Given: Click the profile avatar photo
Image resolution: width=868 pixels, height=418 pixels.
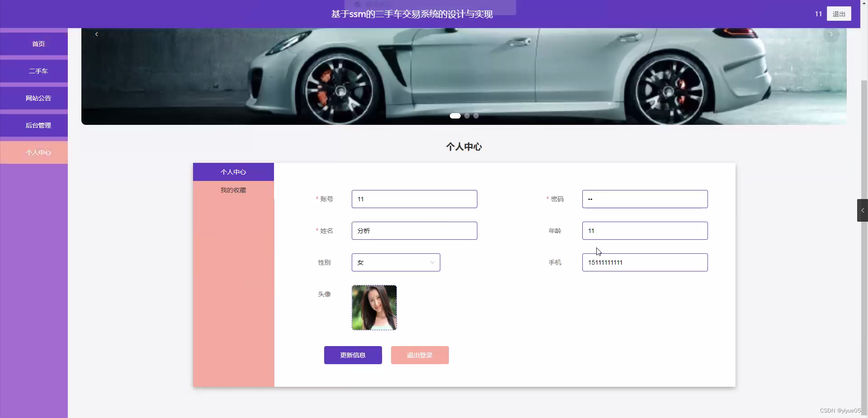Looking at the screenshot, I should pyautogui.click(x=374, y=308).
